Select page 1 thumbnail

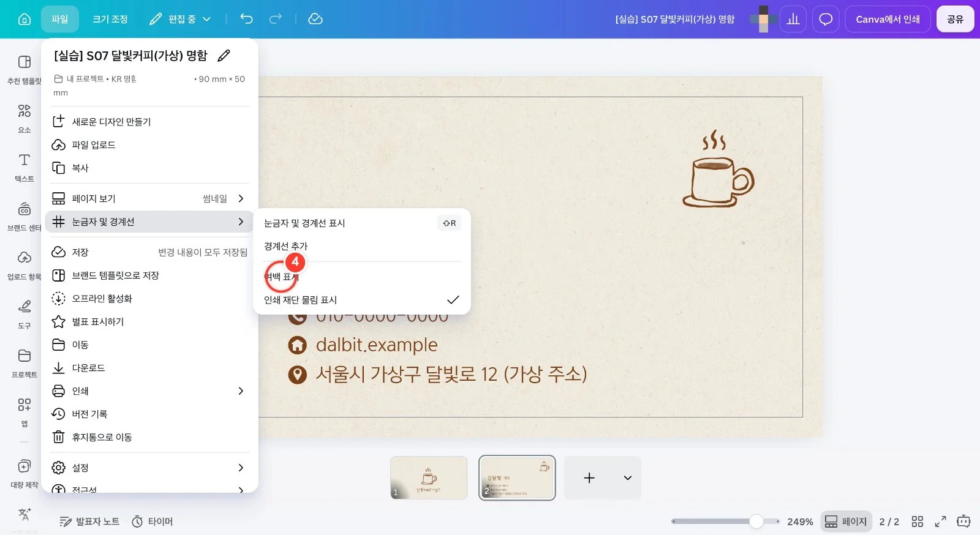[x=429, y=477]
